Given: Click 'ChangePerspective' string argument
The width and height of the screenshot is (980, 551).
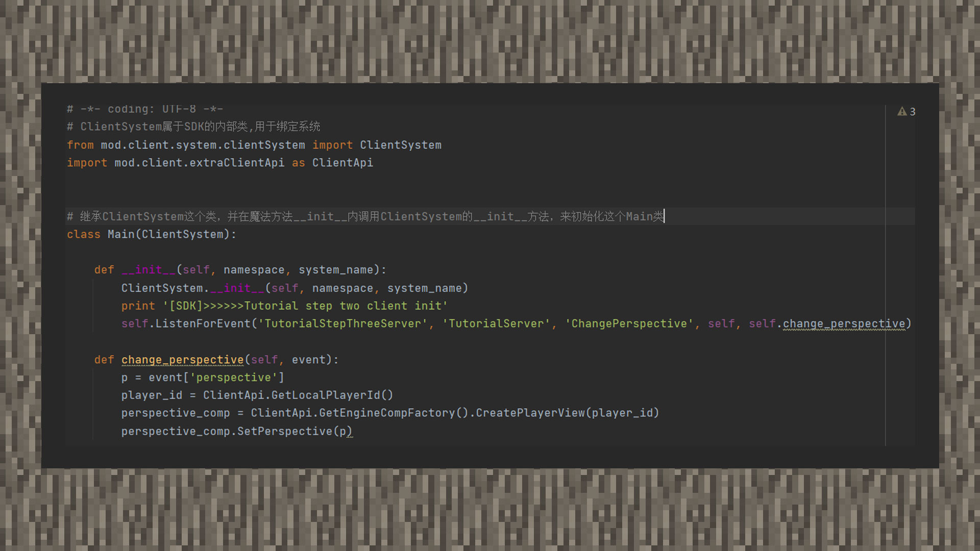Looking at the screenshot, I should point(629,323).
